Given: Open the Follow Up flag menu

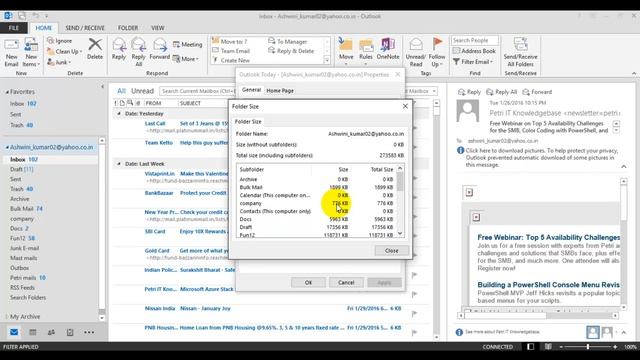Looking at the screenshot, I should [437, 52].
